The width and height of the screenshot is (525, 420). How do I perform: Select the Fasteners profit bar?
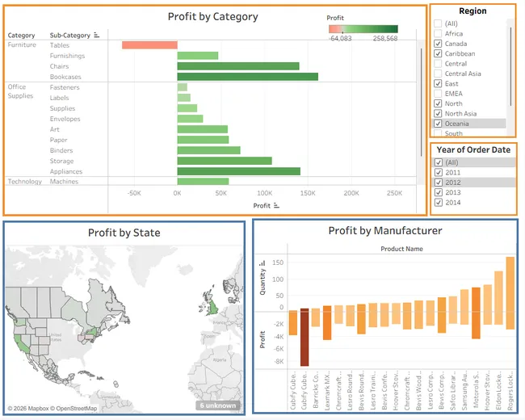183,87
